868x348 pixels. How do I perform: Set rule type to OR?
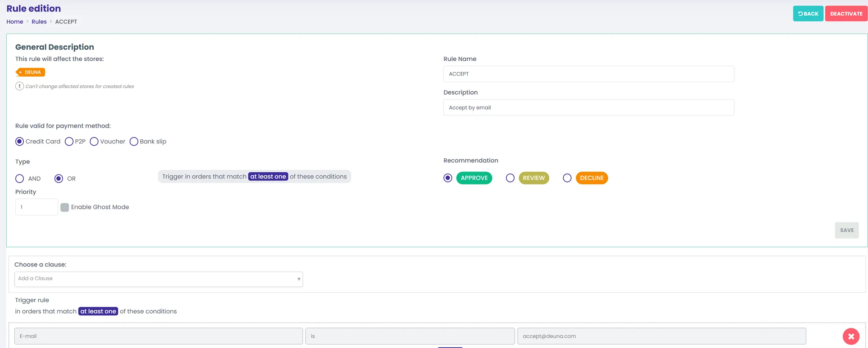pos(58,179)
